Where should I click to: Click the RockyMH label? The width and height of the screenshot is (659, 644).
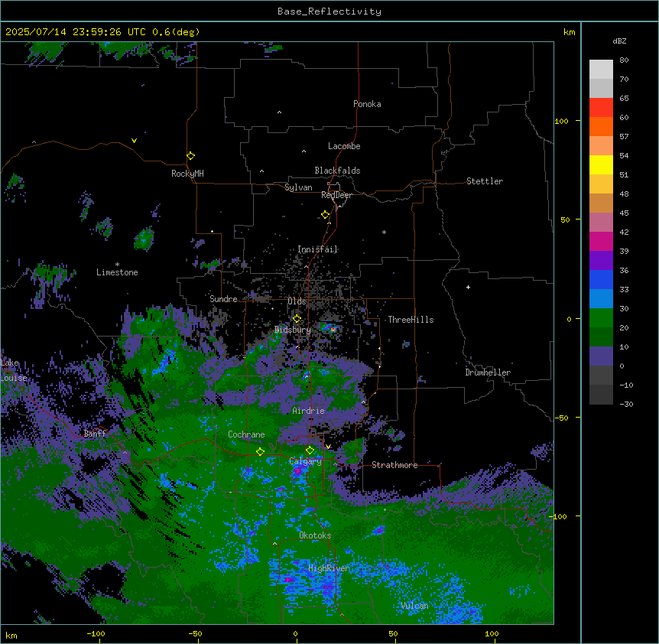coord(187,174)
